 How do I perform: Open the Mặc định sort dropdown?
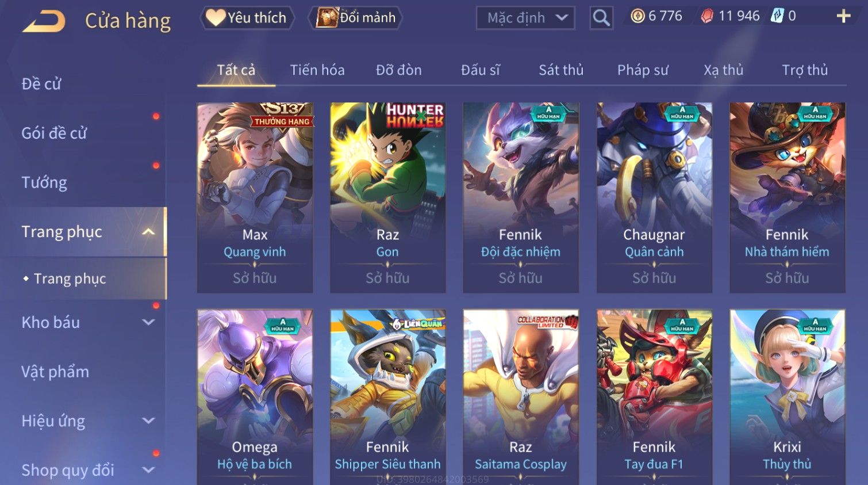click(525, 18)
